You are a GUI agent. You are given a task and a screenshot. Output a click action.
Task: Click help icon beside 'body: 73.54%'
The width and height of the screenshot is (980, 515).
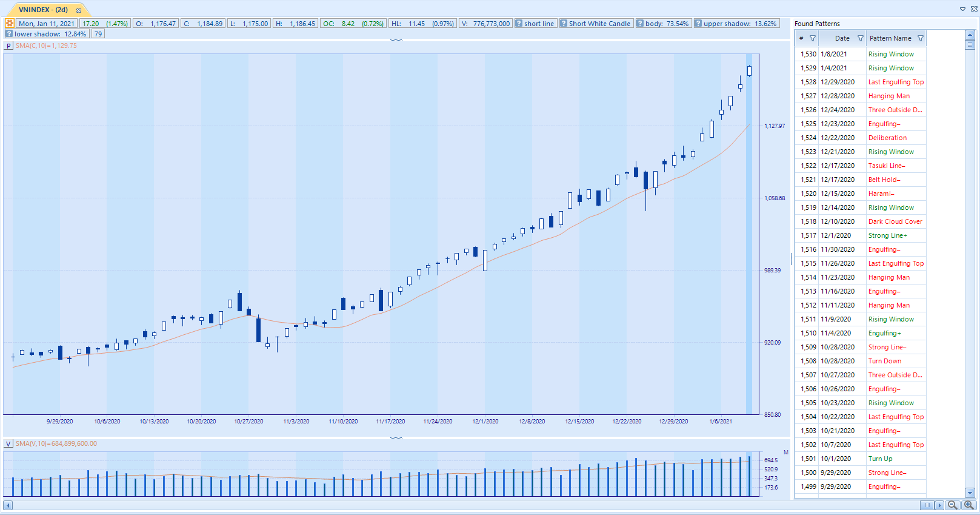[640, 24]
